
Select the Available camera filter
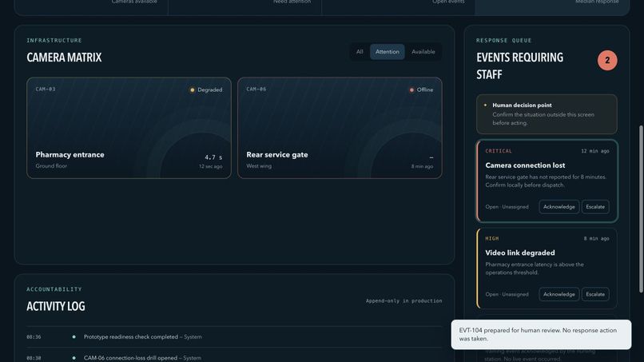423,52
